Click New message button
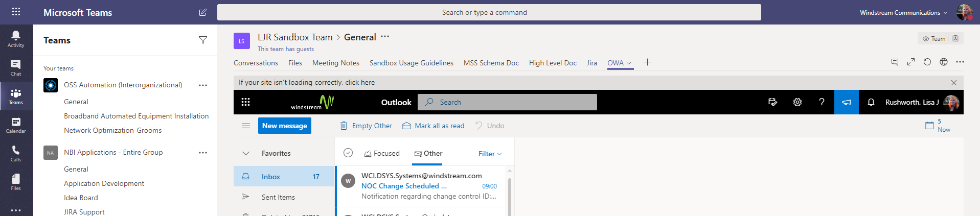Image resolution: width=980 pixels, height=216 pixels. point(285,126)
